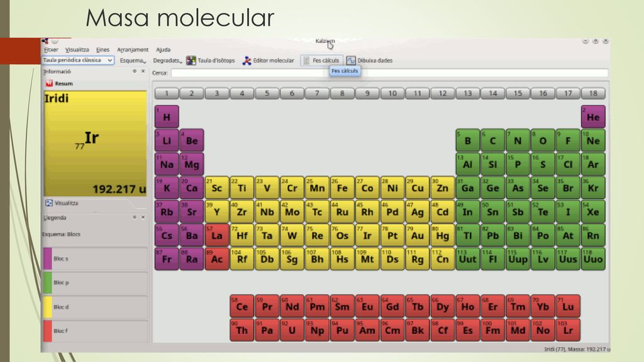Click the Fes càlculs toolbar button
This screenshot has height=362, width=644.
coord(321,61)
